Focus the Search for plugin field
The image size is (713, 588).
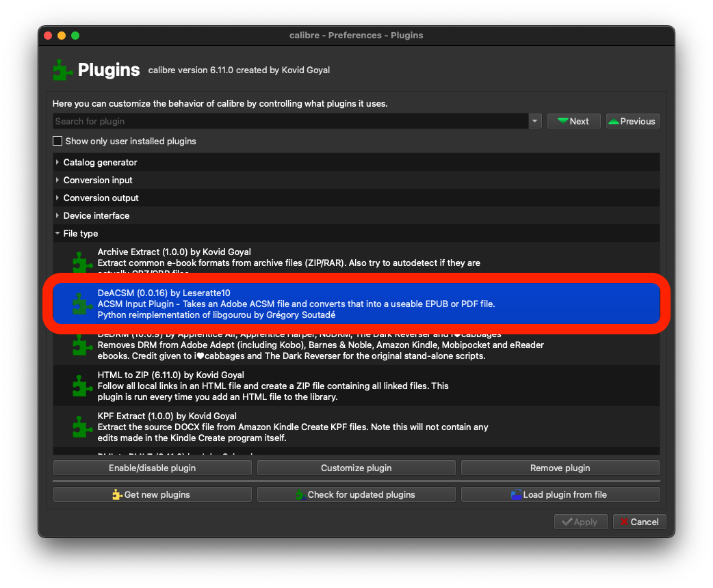[291, 121]
